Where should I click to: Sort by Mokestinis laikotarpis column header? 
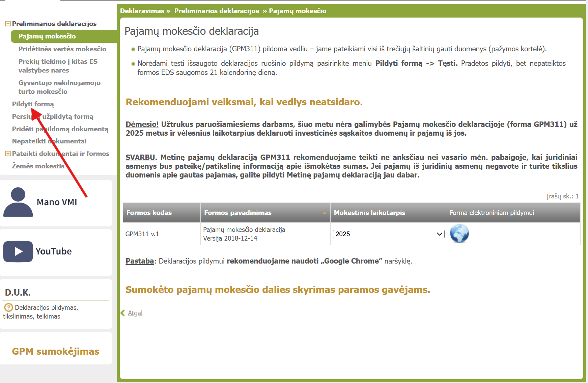[x=369, y=213]
